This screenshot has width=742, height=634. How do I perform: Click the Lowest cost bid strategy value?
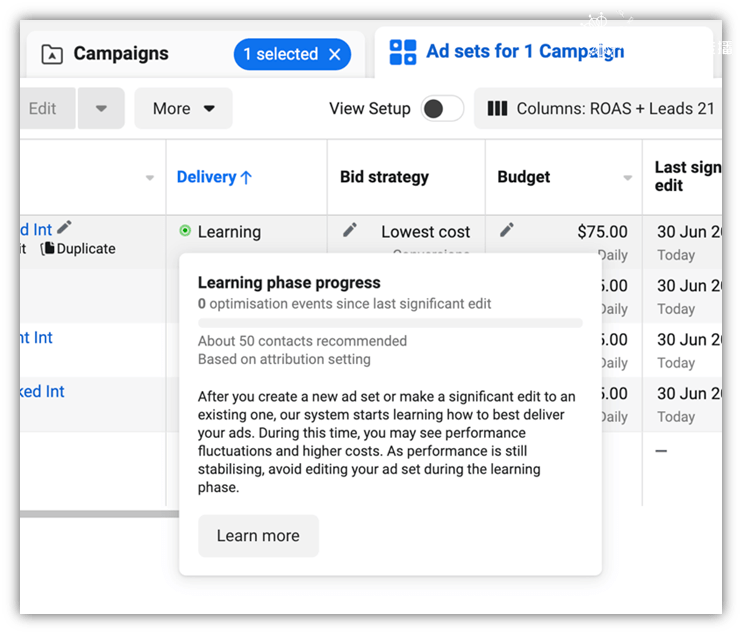click(x=425, y=232)
